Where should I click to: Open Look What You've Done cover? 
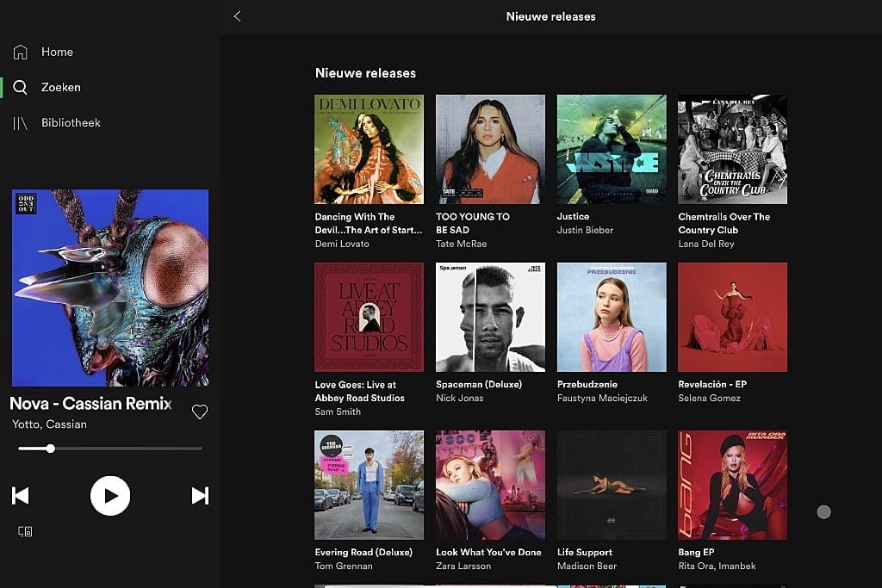[x=490, y=486]
